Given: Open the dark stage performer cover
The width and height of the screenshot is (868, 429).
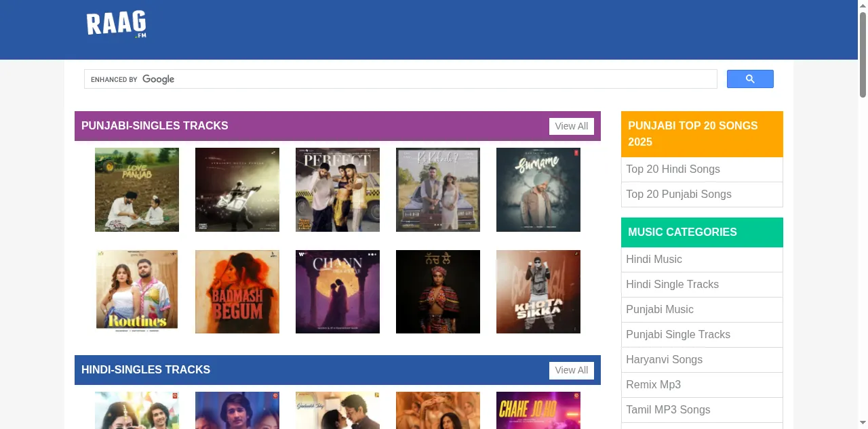Looking at the screenshot, I should (x=237, y=190).
